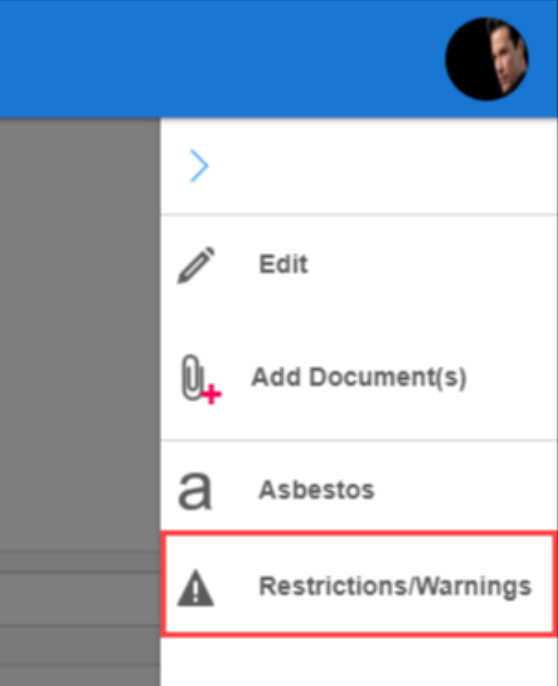Click the blue application header bar
Screen dimensions: 558x686
click(219, 59)
